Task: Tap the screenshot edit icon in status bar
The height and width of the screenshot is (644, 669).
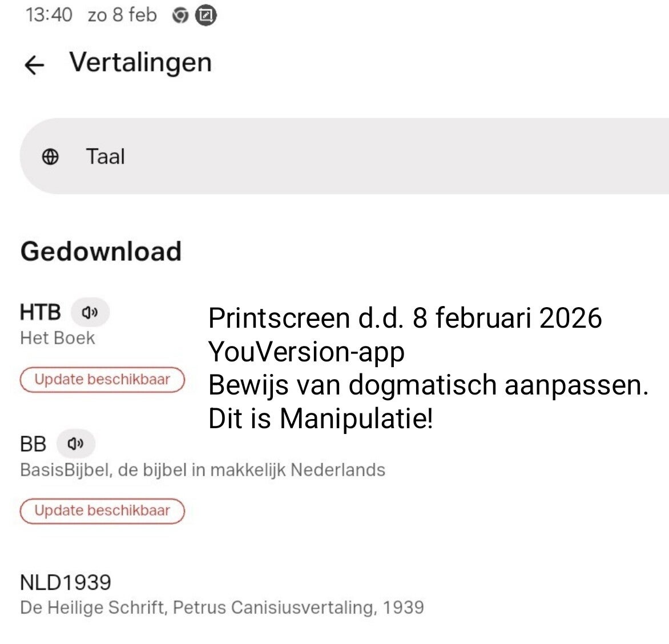Action: 205,16
